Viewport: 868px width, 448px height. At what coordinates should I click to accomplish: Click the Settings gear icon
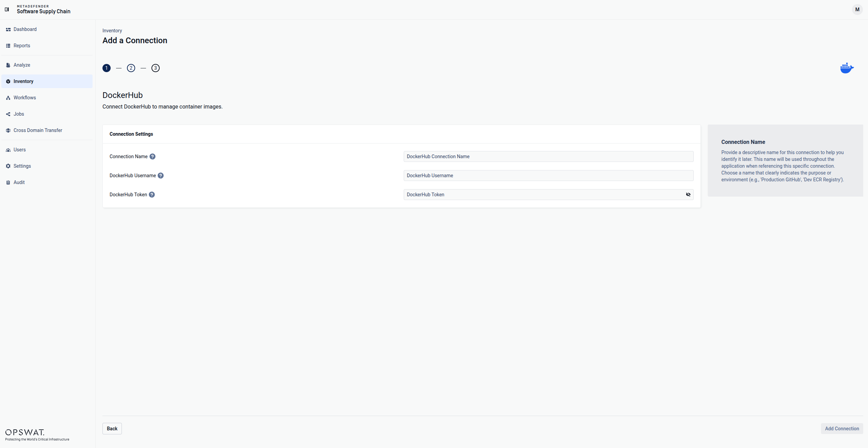[x=8, y=166]
